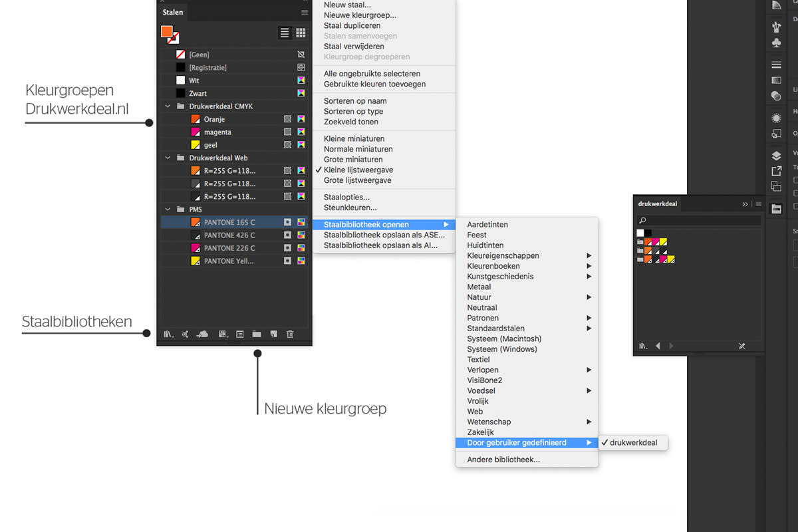Collapse the PMS color group

[168, 209]
